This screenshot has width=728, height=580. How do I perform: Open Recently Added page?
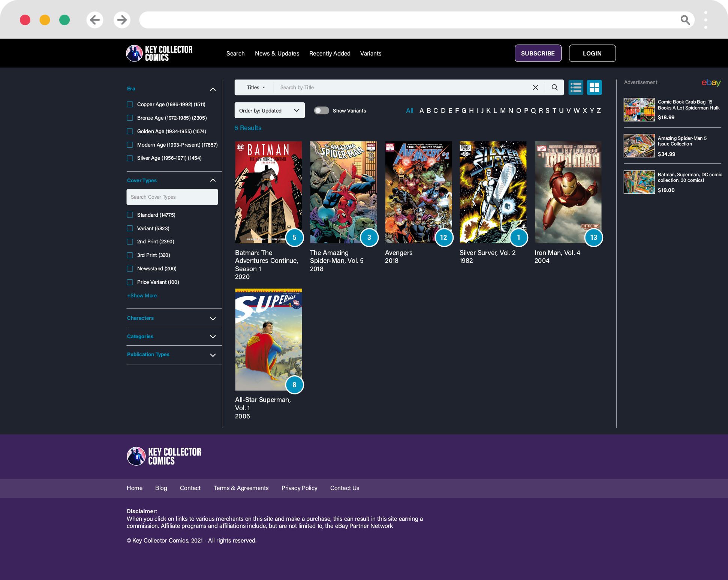tap(330, 54)
